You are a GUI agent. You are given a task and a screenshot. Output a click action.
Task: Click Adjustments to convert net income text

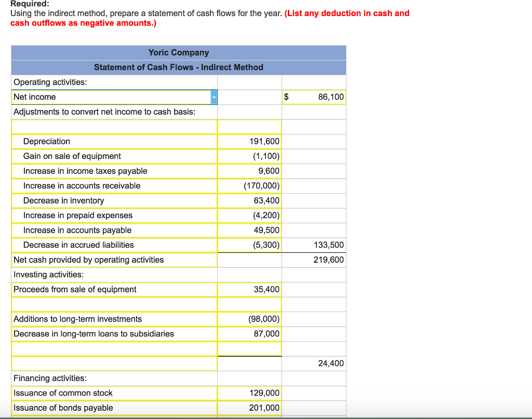pyautogui.click(x=104, y=112)
